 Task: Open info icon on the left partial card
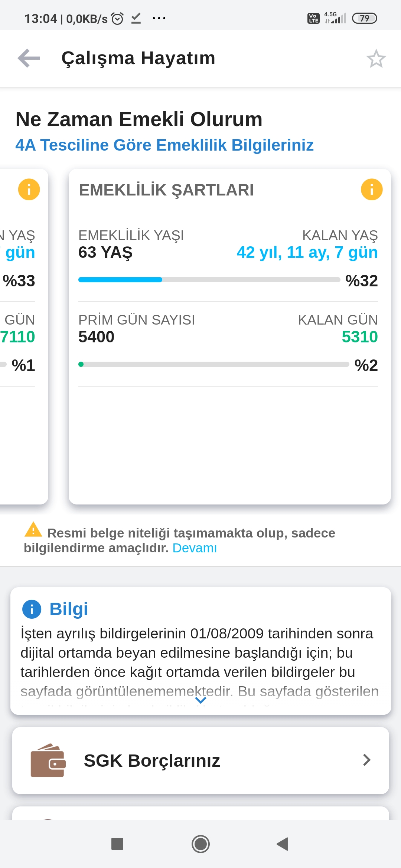[x=29, y=190]
